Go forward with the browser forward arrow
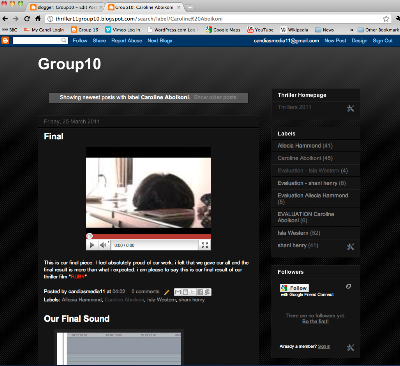The width and height of the screenshot is (400, 366). click(x=16, y=19)
